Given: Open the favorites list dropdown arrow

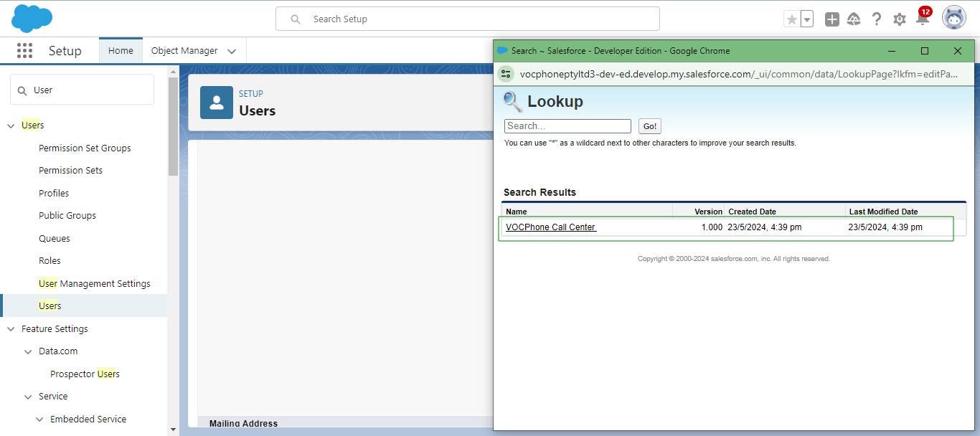Looking at the screenshot, I should tap(807, 19).
